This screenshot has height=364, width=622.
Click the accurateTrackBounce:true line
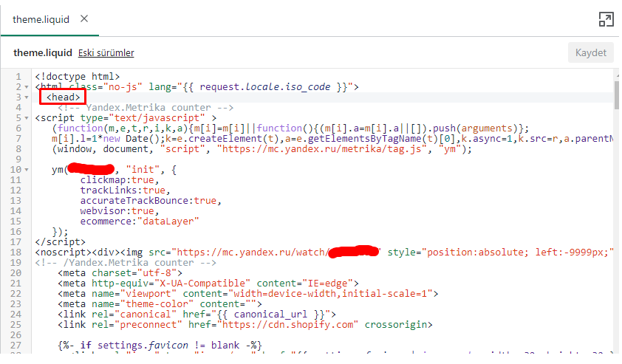(151, 201)
